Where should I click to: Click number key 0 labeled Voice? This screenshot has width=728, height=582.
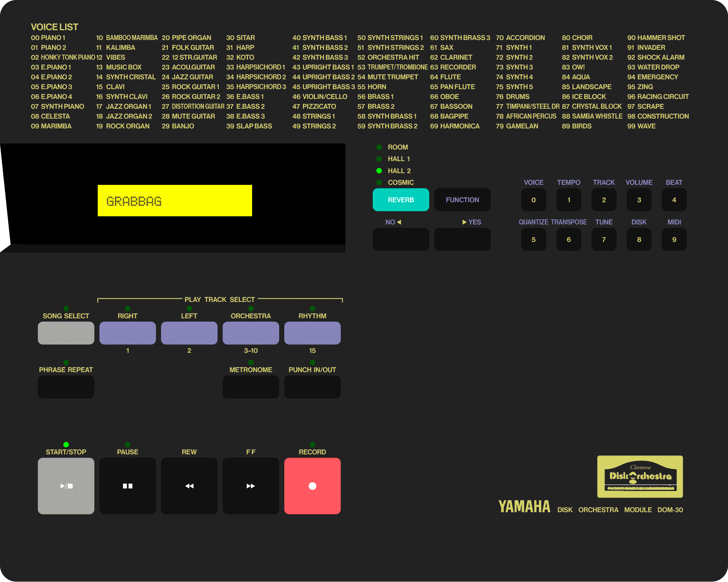pos(534,200)
